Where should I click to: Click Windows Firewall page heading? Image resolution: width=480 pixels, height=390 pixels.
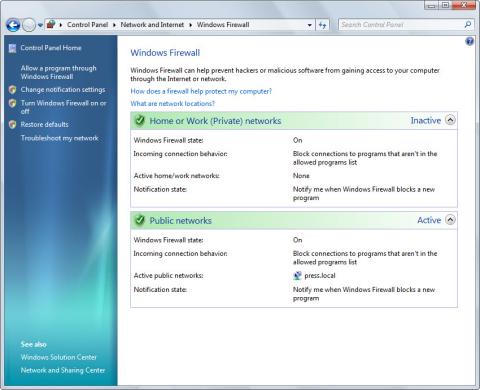[x=165, y=53]
